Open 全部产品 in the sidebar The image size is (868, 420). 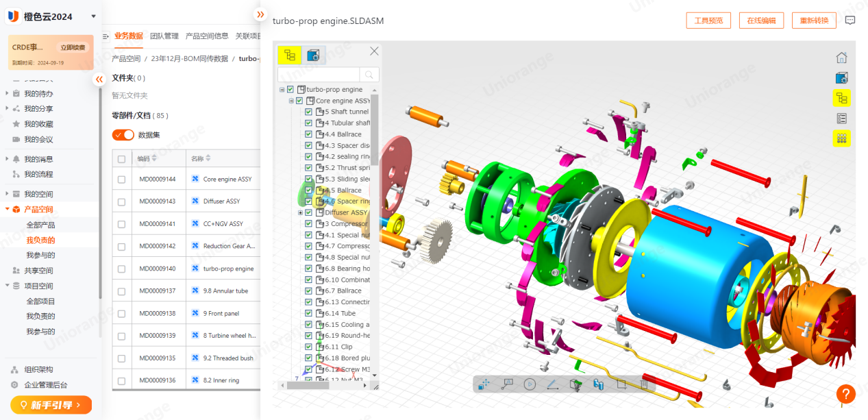point(40,225)
